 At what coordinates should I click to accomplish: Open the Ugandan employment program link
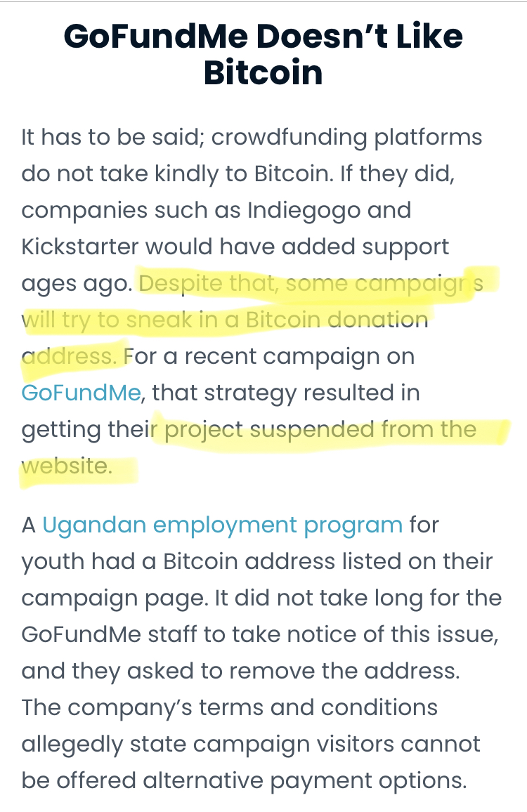point(222,525)
